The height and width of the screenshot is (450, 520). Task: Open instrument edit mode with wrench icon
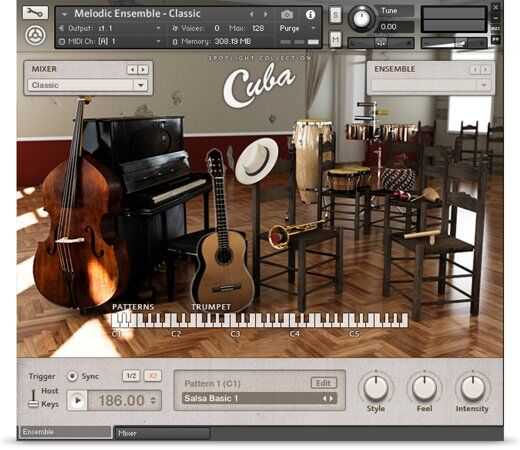(35, 13)
